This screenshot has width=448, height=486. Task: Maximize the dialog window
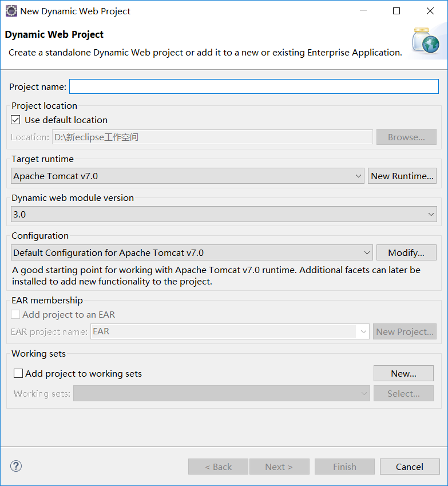pyautogui.click(x=397, y=11)
